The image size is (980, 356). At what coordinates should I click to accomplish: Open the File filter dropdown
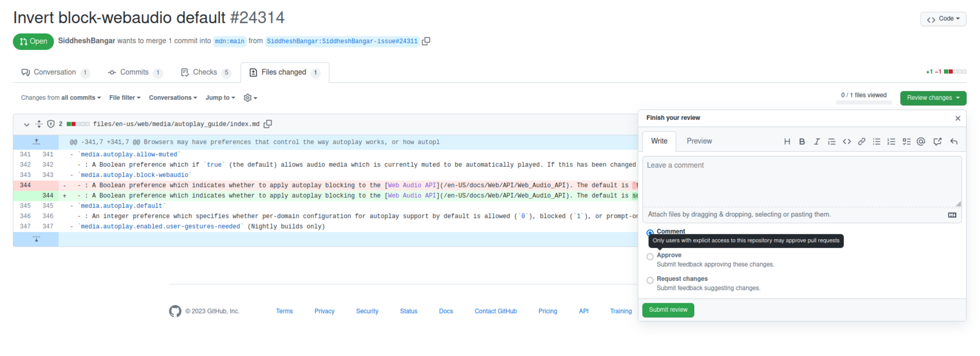125,97
